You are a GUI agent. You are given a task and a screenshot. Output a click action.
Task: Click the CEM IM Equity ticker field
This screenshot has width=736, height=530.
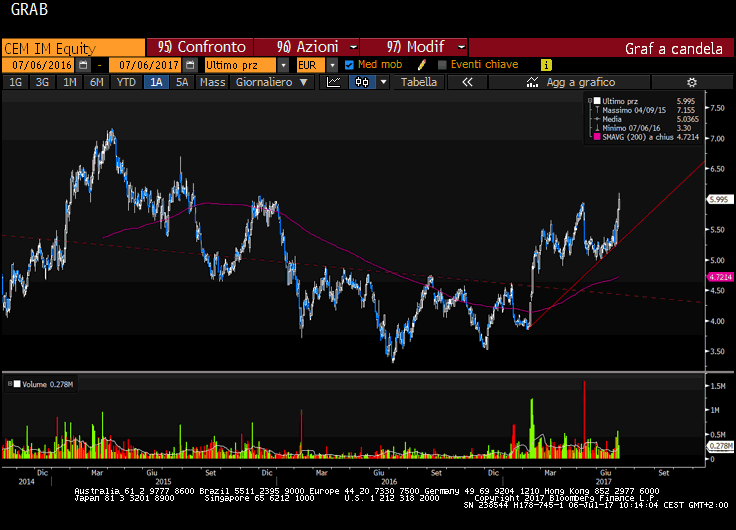pyautogui.click(x=73, y=47)
